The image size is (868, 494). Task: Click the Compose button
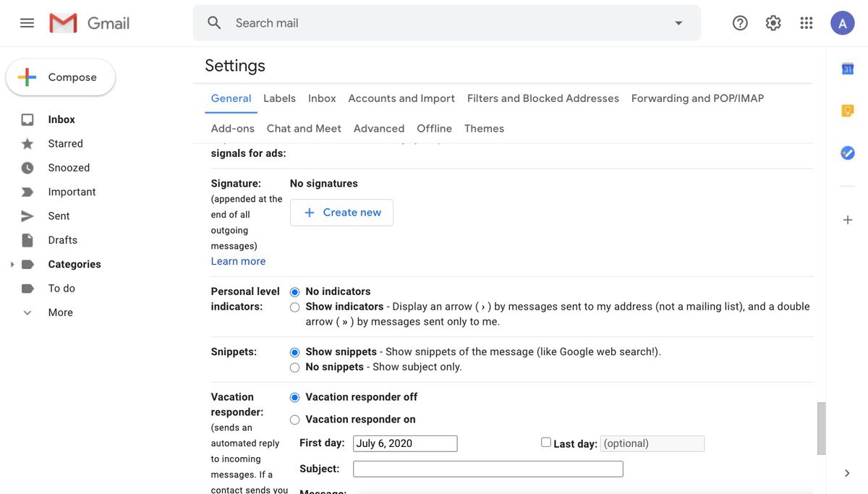tap(61, 77)
